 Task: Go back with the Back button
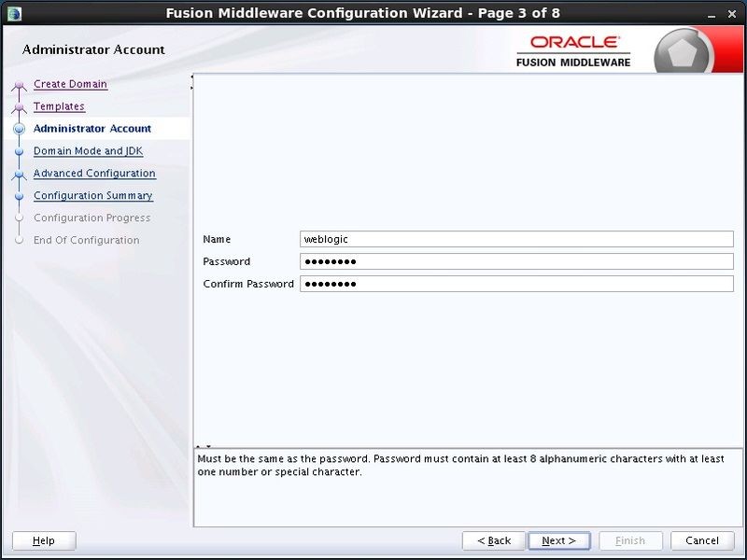point(494,540)
